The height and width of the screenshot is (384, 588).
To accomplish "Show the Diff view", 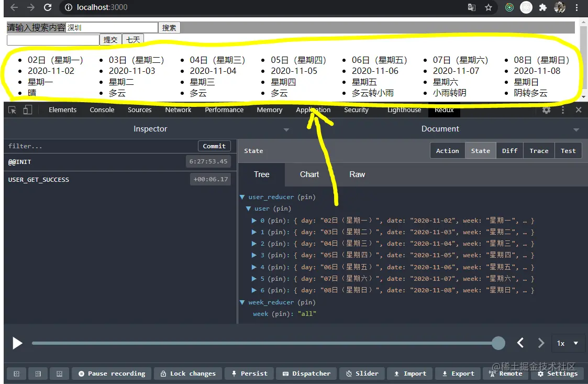I will point(509,150).
